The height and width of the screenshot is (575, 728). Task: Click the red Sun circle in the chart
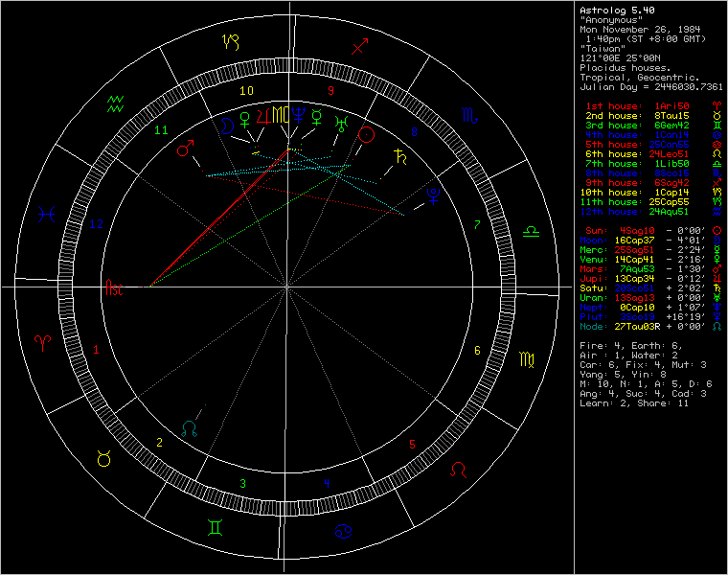click(x=366, y=135)
